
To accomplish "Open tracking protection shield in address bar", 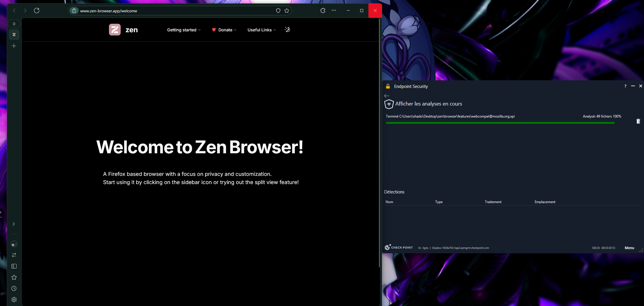I will tap(278, 11).
